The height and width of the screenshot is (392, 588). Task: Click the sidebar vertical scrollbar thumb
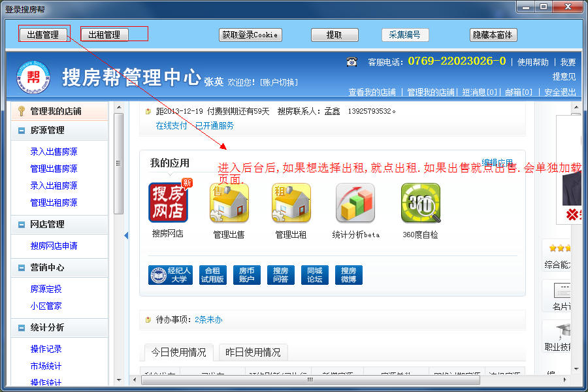[118, 163]
